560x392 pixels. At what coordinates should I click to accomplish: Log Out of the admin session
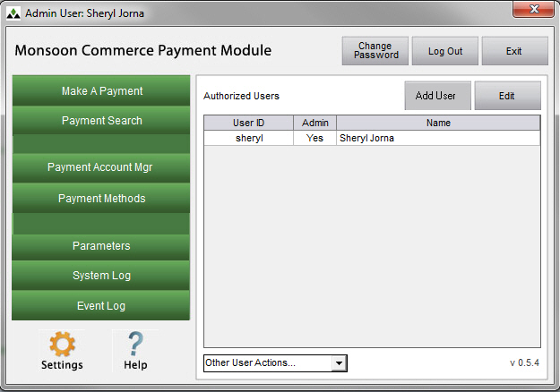coord(445,51)
